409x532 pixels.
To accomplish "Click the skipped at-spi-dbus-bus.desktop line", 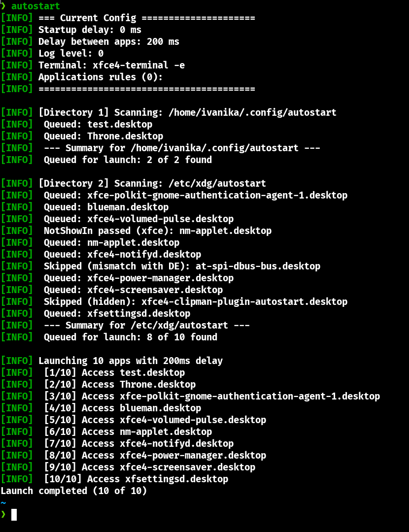I will [182, 266].
